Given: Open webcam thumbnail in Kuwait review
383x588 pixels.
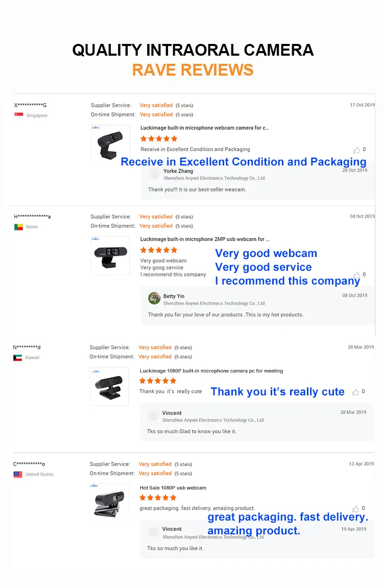Looking at the screenshot, I should [x=109, y=386].
